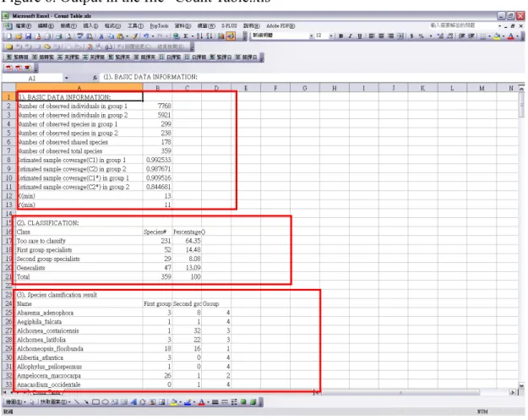
Task: Apply the Format Painter brush
Action: point(134,36)
